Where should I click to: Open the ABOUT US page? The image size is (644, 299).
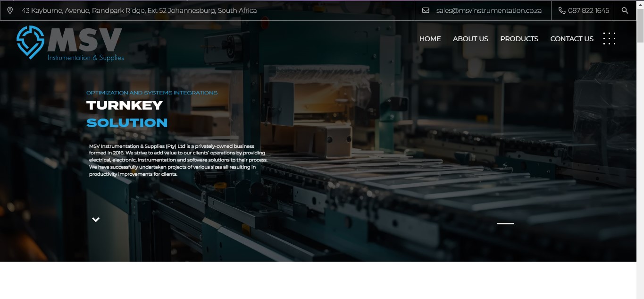pyautogui.click(x=470, y=39)
